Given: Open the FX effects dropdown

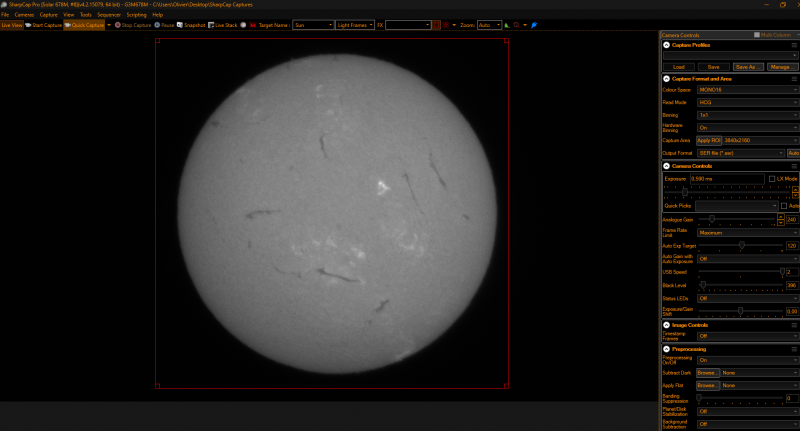Looking at the screenshot, I should (x=408, y=25).
